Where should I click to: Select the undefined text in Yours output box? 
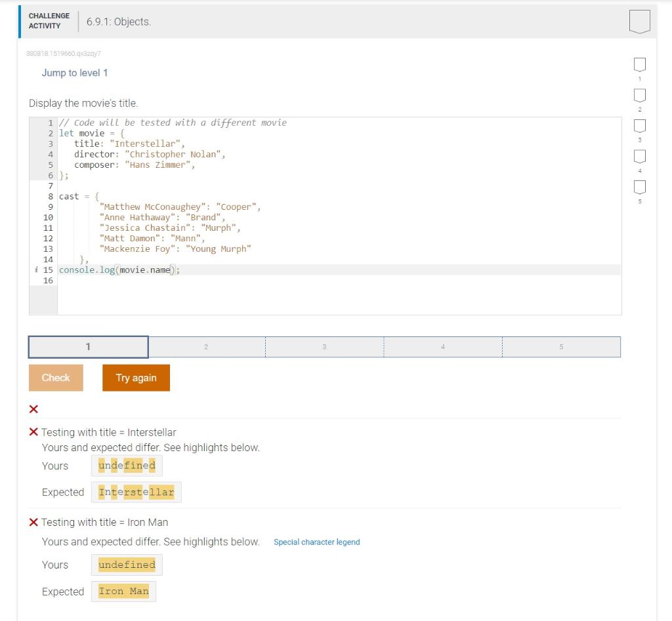point(126,466)
